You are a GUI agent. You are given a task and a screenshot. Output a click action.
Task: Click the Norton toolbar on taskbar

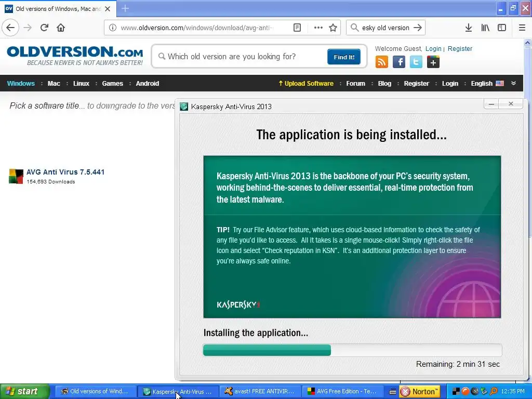click(420, 392)
